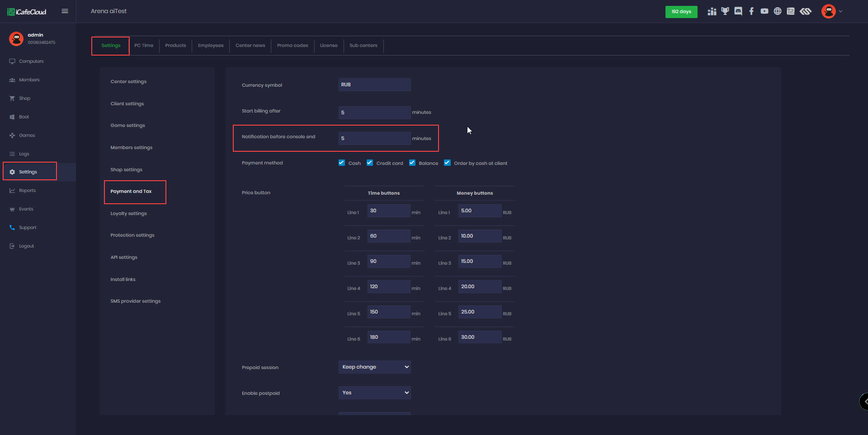This screenshot has width=868, height=435.
Task: Click the globe website icon
Action: coord(778,11)
